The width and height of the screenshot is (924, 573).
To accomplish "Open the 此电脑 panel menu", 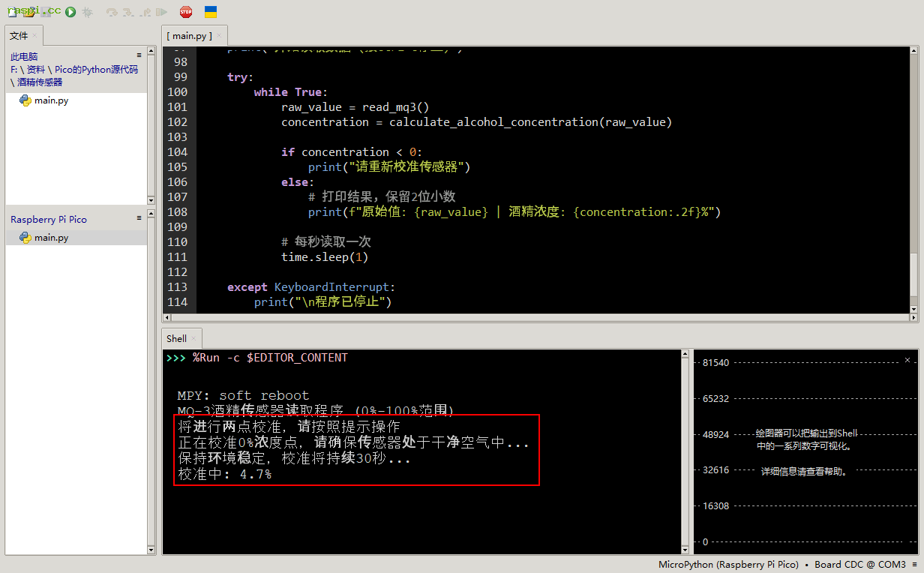I will pos(139,55).
